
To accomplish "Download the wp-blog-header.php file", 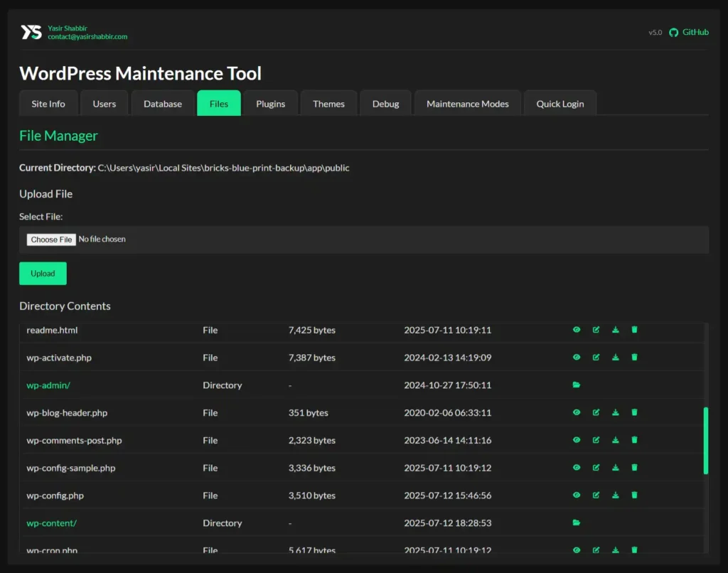I will pos(615,412).
